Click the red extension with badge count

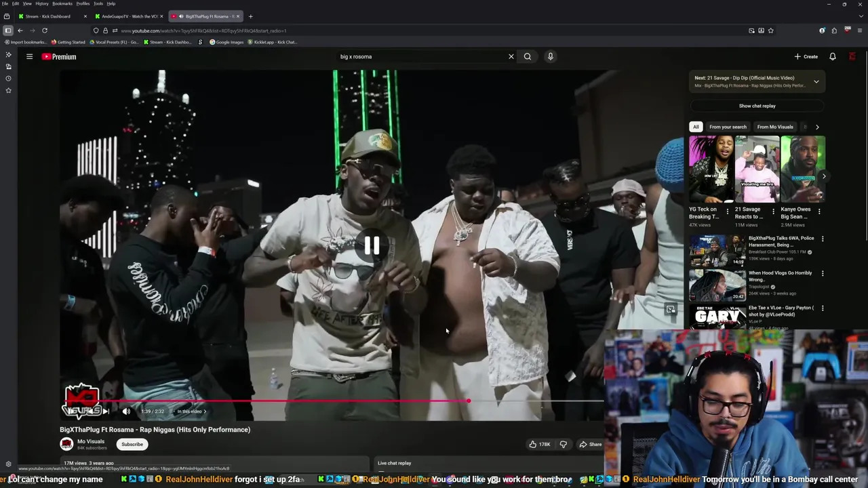847,30
